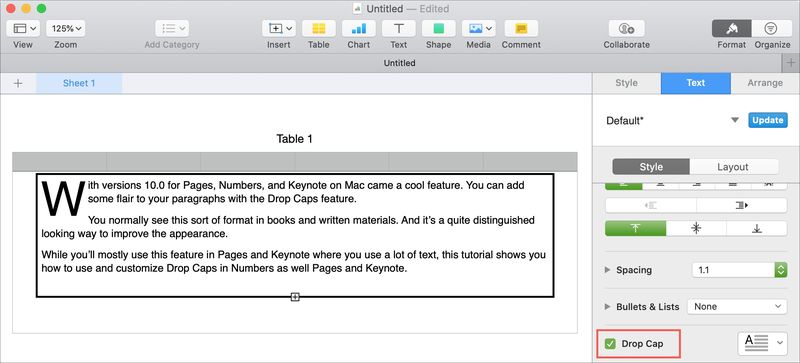Insert a Chart from toolbar
Screen dimensions: 800x363
coord(359,29)
